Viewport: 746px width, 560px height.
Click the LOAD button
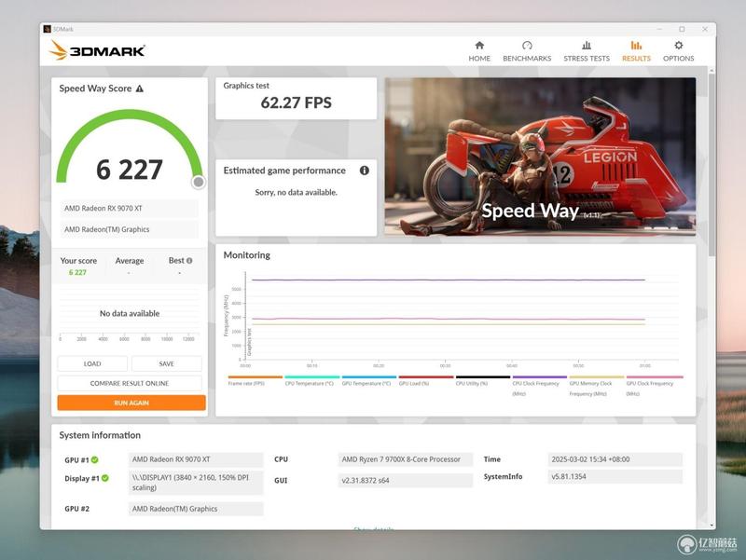pyautogui.click(x=92, y=363)
